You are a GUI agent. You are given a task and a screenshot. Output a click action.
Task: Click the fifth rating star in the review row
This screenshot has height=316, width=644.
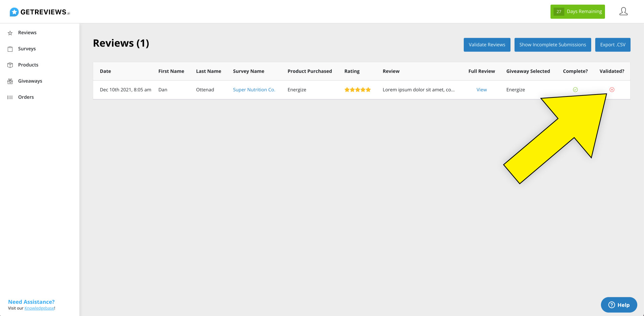(368, 89)
